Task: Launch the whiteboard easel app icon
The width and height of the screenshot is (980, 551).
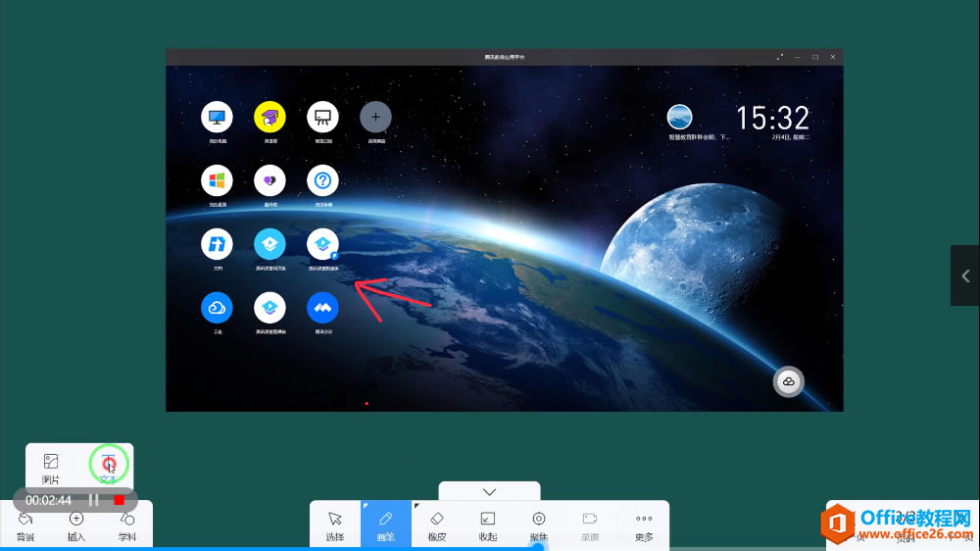Action: [322, 117]
